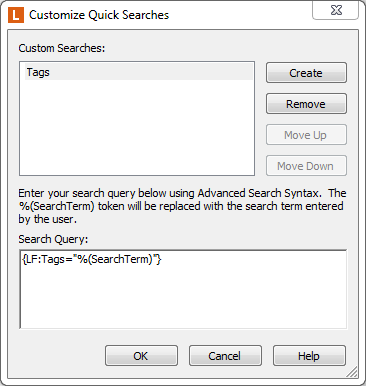Screen dimensions: 366x386
Task: Click the %(SearchTerm) token instruction text
Action: [x=57, y=206]
